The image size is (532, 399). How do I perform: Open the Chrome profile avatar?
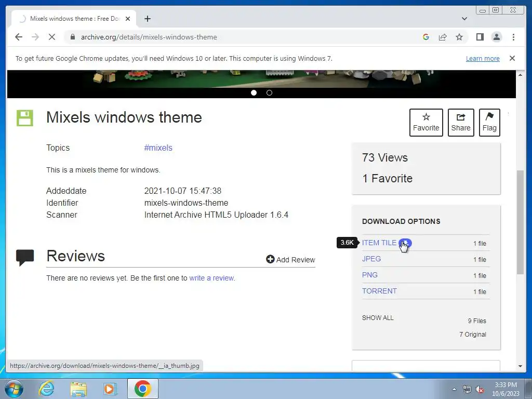click(496, 37)
